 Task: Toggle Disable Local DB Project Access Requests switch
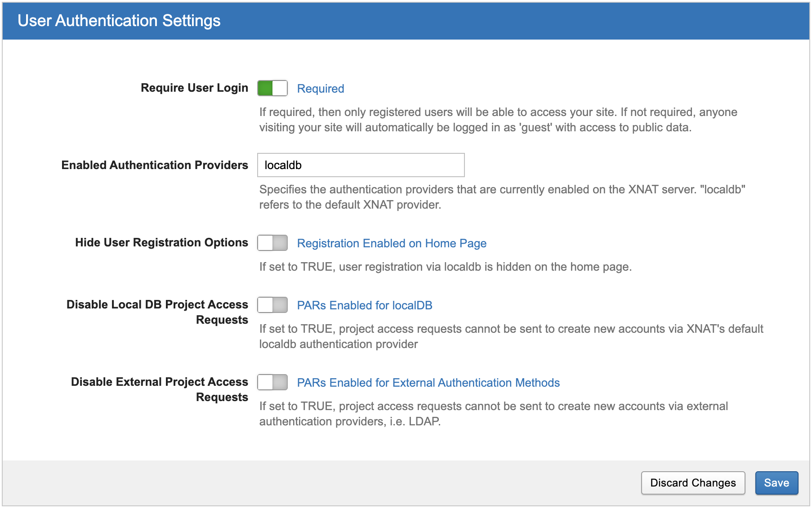click(x=272, y=305)
